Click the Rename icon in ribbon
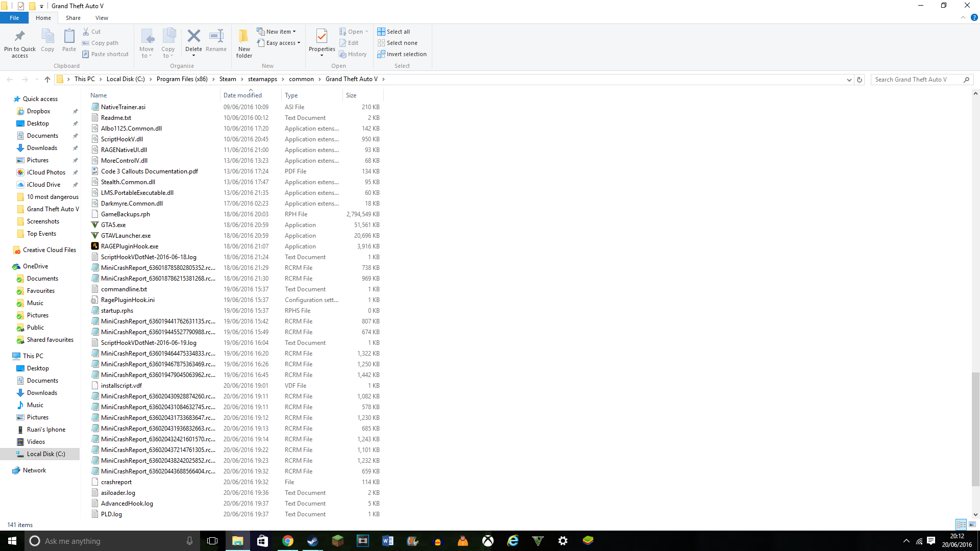Screen dimensions: 980x551 [x=216, y=37]
